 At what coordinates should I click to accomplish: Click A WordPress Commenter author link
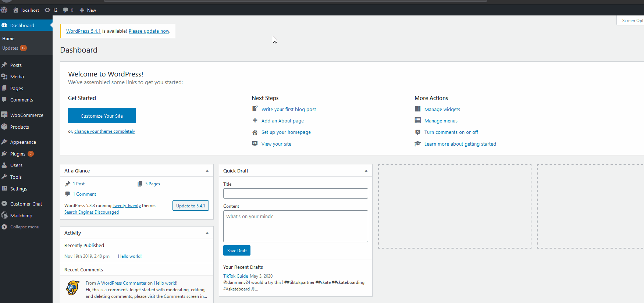[x=122, y=283]
